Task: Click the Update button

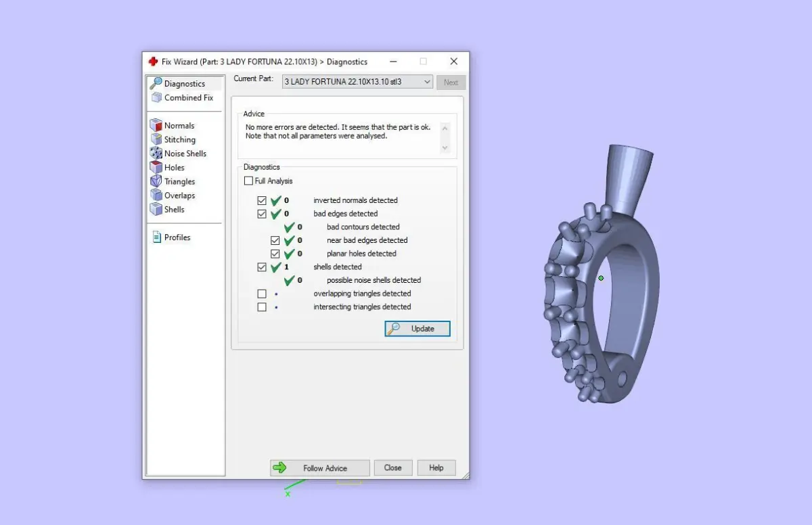Action: tap(418, 329)
